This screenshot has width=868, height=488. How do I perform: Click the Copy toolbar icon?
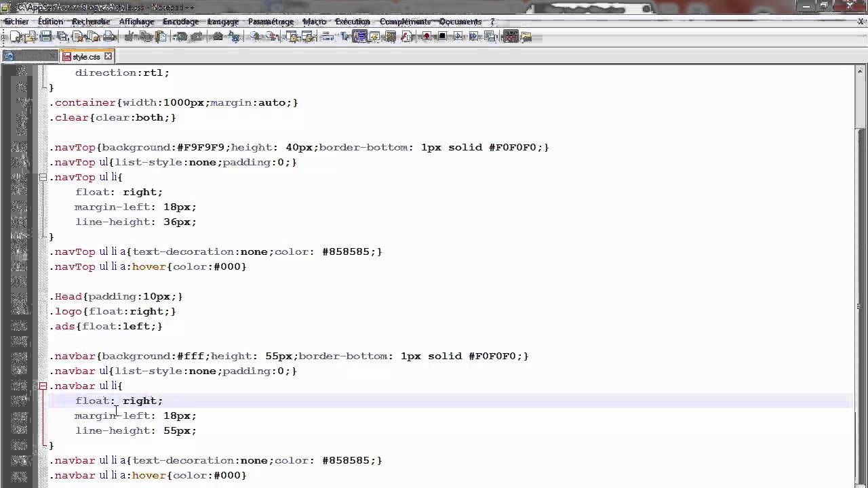pos(145,37)
